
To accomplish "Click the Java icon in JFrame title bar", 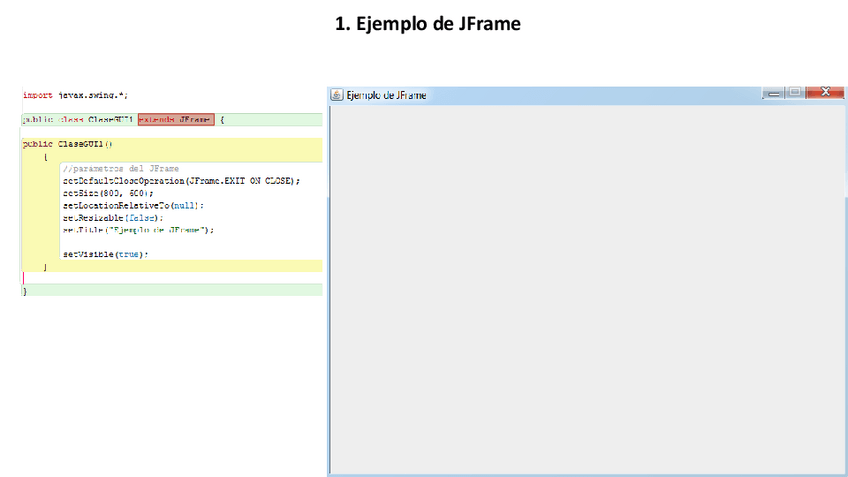I will tap(336, 95).
